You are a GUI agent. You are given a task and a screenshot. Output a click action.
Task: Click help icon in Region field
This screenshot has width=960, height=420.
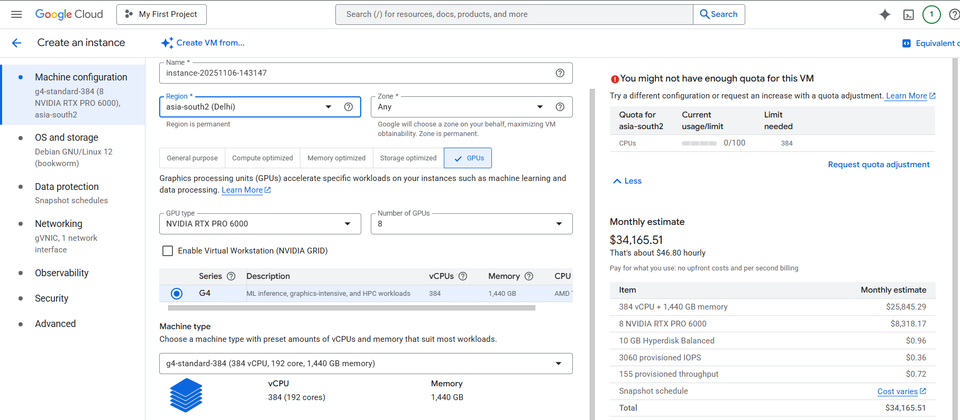tap(348, 107)
